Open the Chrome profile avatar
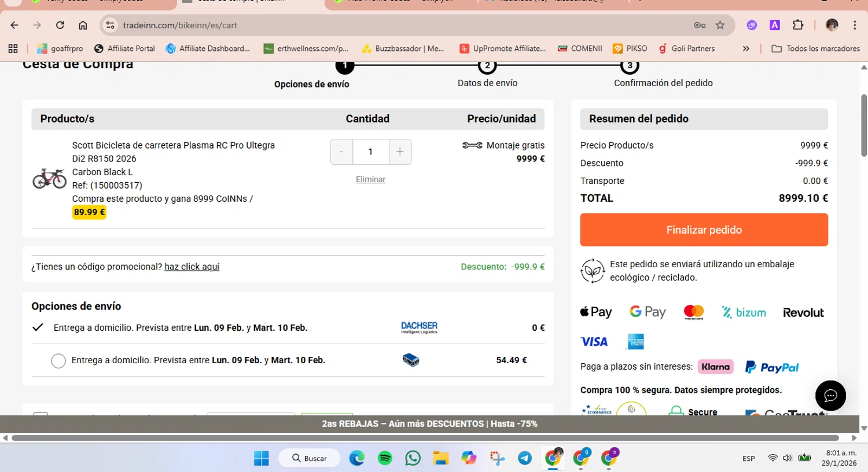Viewport: 868px width, 472px height. tap(832, 25)
